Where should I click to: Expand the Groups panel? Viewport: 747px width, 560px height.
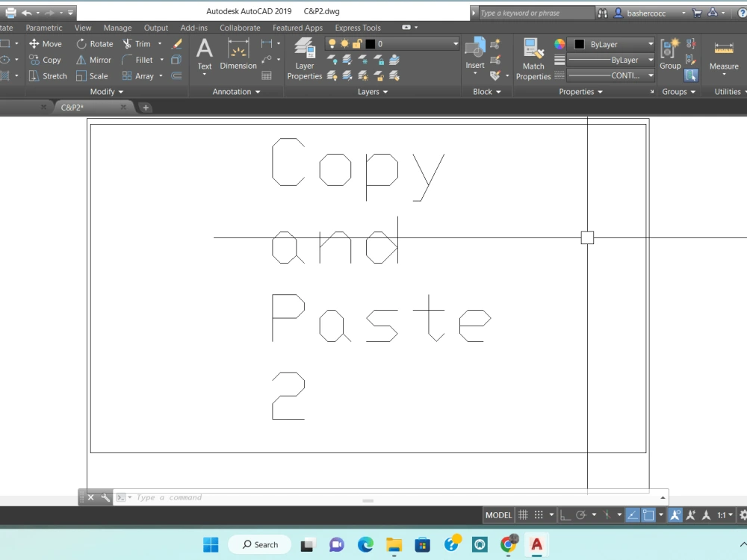click(678, 91)
